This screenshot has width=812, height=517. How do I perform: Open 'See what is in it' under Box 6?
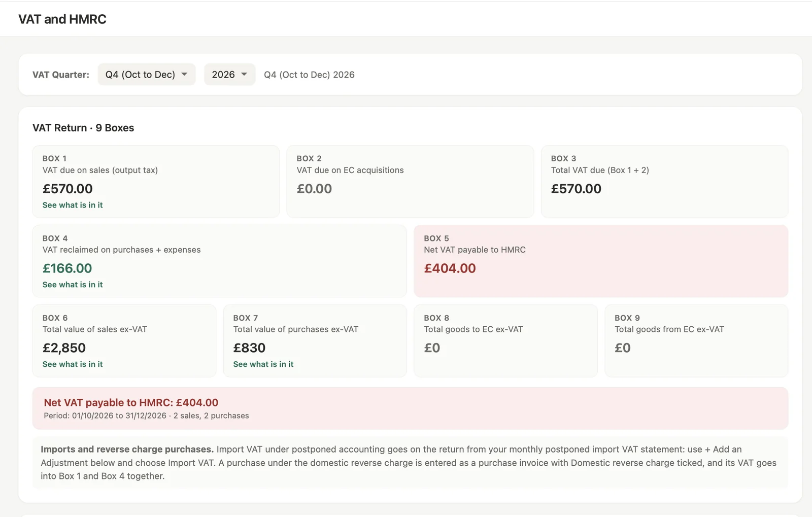tap(73, 364)
